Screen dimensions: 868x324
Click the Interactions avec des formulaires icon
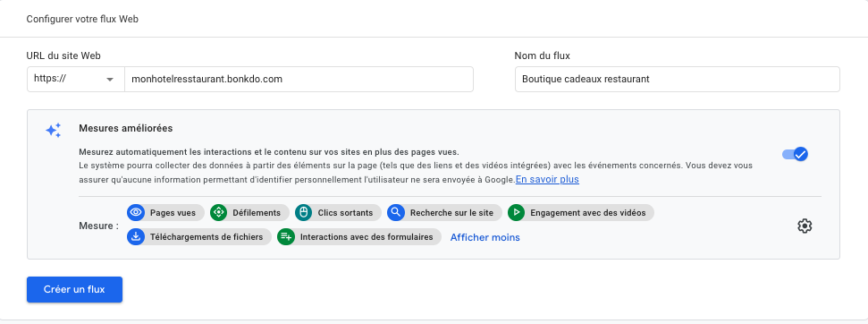286,237
